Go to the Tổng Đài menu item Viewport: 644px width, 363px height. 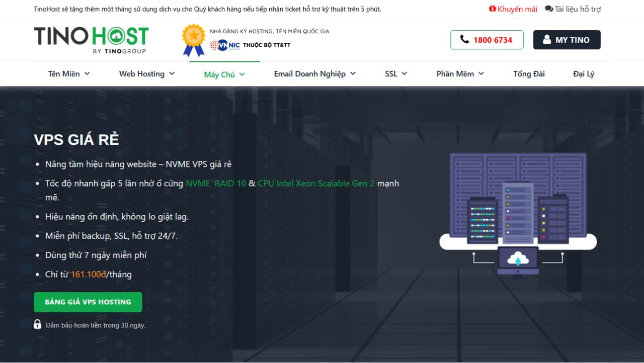(529, 74)
